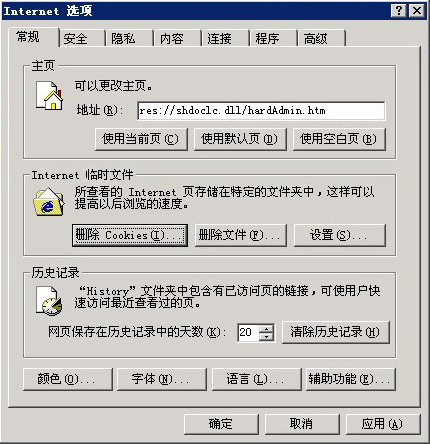The image size is (430, 444).
Task: Go to the 连接 tab
Action: coord(219,39)
